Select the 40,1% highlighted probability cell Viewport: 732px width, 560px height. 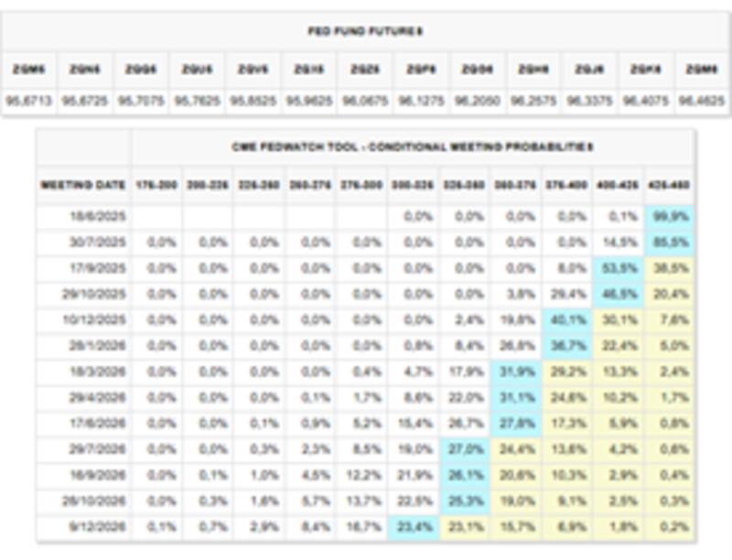(567, 321)
